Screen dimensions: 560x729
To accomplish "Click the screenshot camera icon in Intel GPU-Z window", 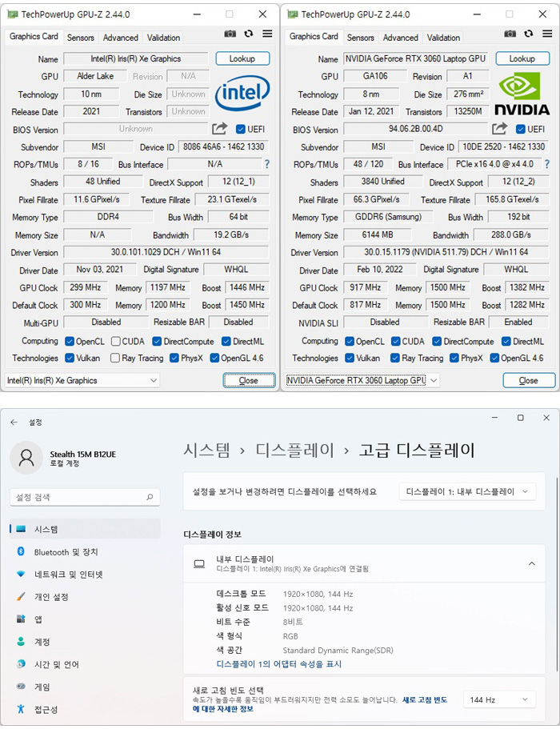I will click(230, 34).
